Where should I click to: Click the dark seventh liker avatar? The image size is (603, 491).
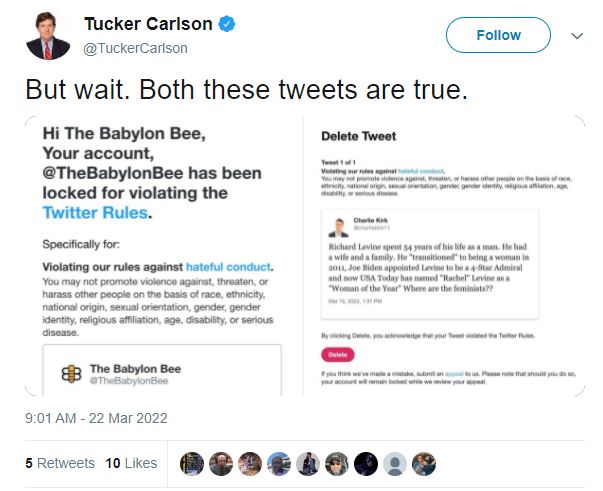pos(366,464)
